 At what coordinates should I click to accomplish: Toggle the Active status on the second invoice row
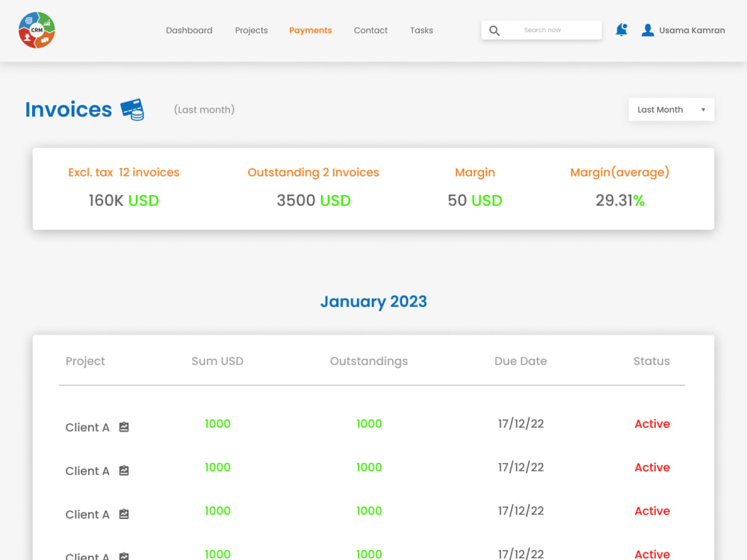tap(651, 467)
